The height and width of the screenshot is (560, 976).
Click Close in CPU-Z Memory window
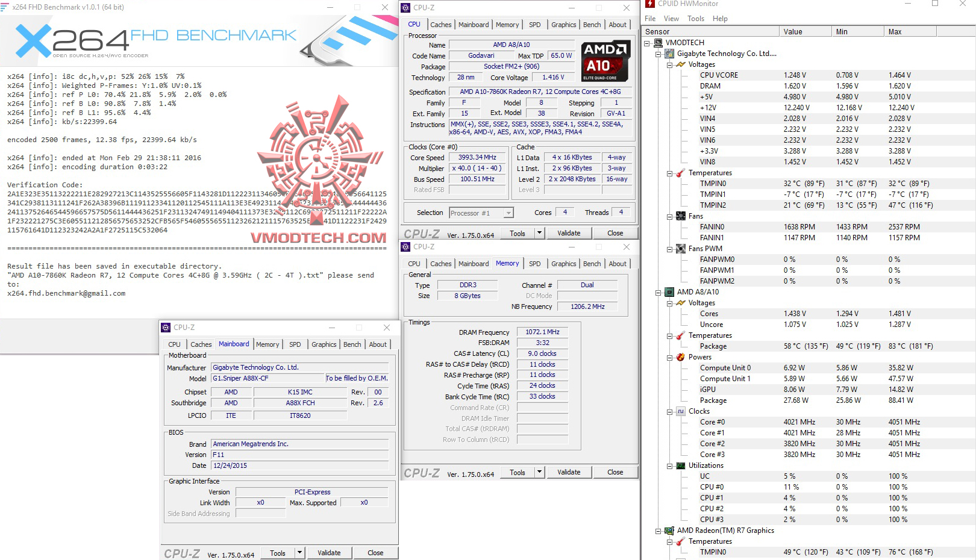tap(615, 472)
